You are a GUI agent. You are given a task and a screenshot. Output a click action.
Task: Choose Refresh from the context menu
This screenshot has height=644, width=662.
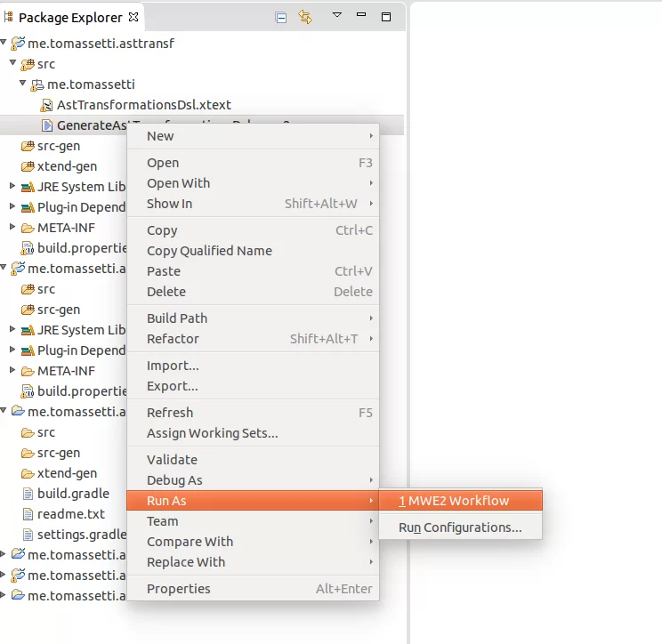point(253,413)
